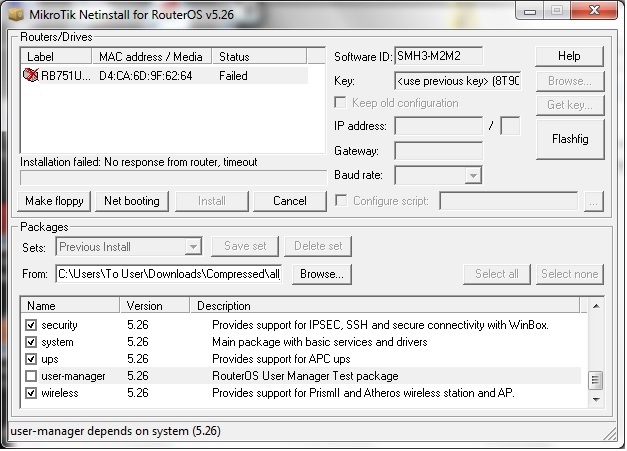Select the user-manager package name
627x451 pixels.
73,376
